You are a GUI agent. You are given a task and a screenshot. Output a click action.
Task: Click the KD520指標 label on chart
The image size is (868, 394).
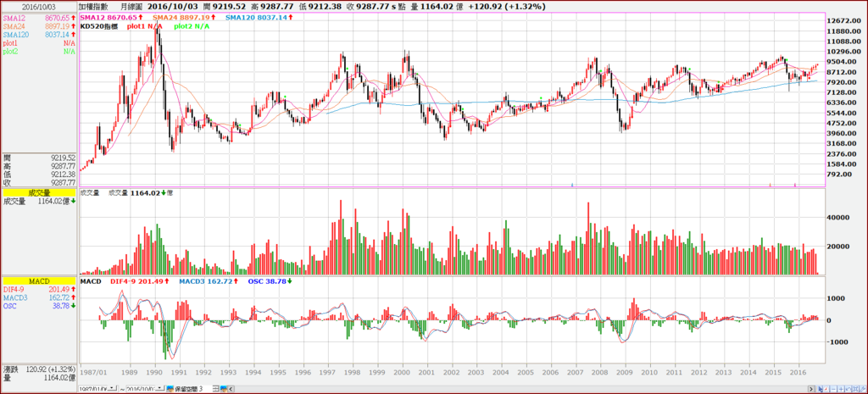coord(100,26)
